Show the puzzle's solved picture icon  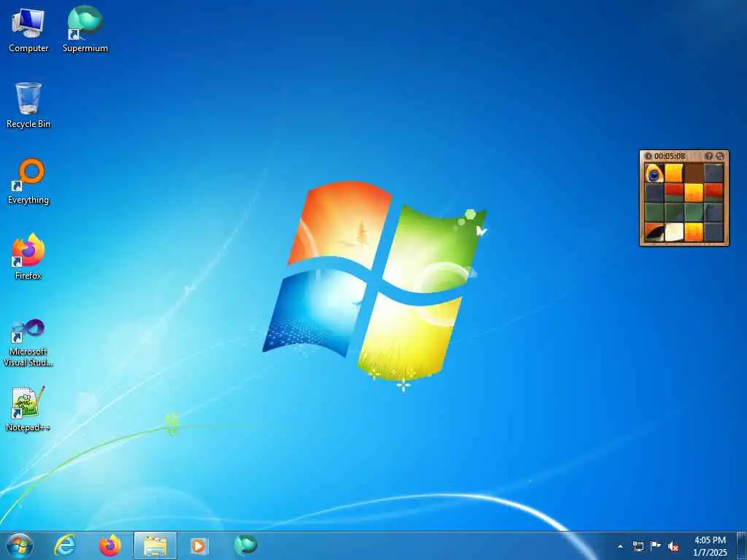[709, 156]
